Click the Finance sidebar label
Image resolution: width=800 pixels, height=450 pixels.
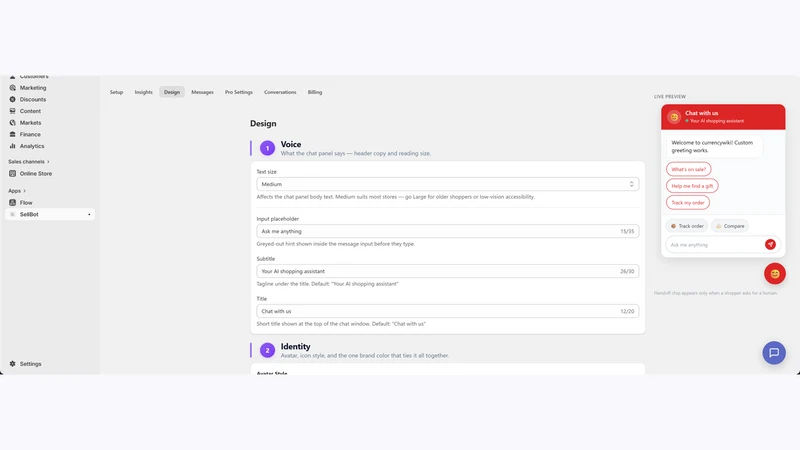coord(30,134)
